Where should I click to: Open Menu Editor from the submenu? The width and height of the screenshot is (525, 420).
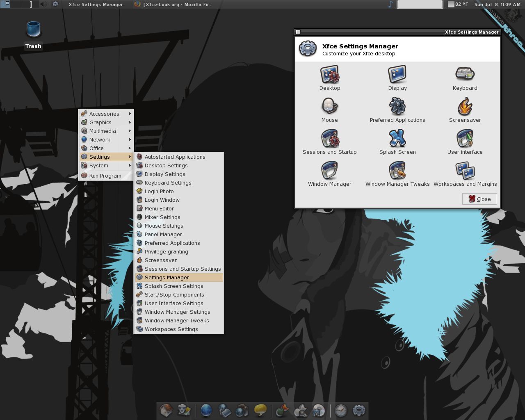(x=179, y=208)
